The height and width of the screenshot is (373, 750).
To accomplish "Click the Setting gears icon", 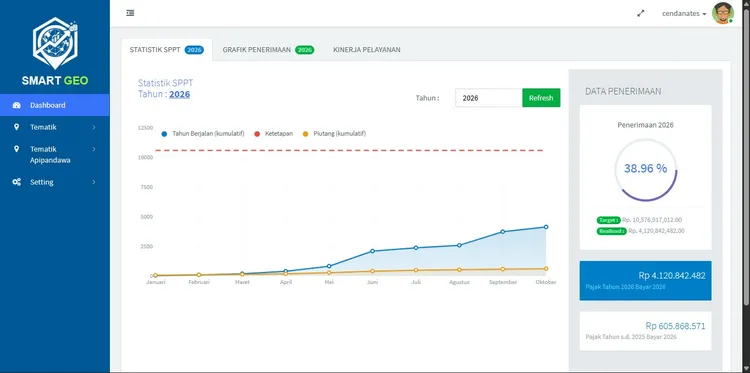I will click(17, 182).
